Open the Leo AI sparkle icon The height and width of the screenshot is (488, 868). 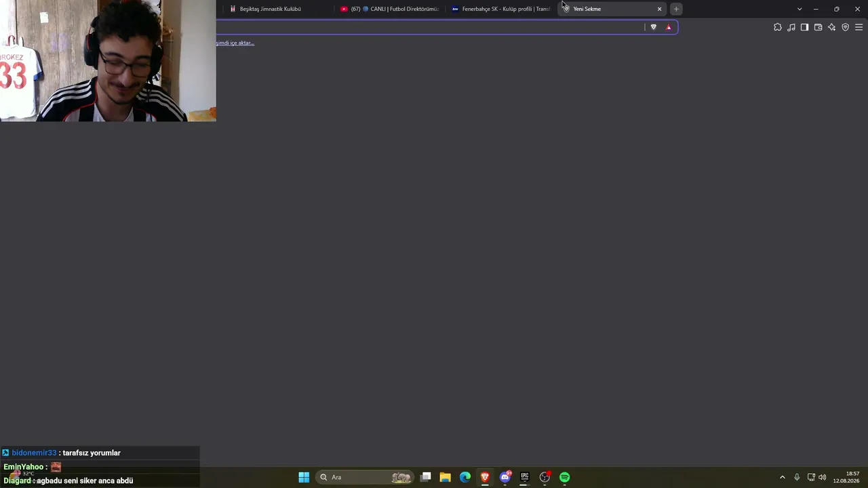(x=832, y=27)
